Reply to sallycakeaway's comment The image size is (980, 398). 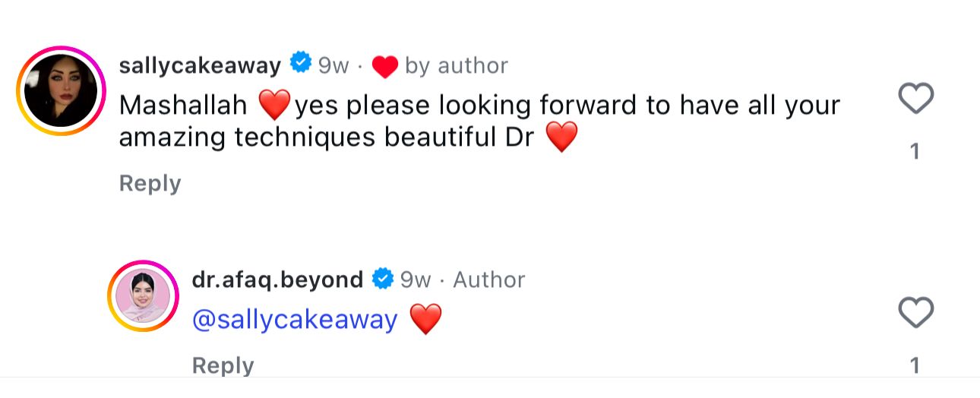[x=150, y=183]
